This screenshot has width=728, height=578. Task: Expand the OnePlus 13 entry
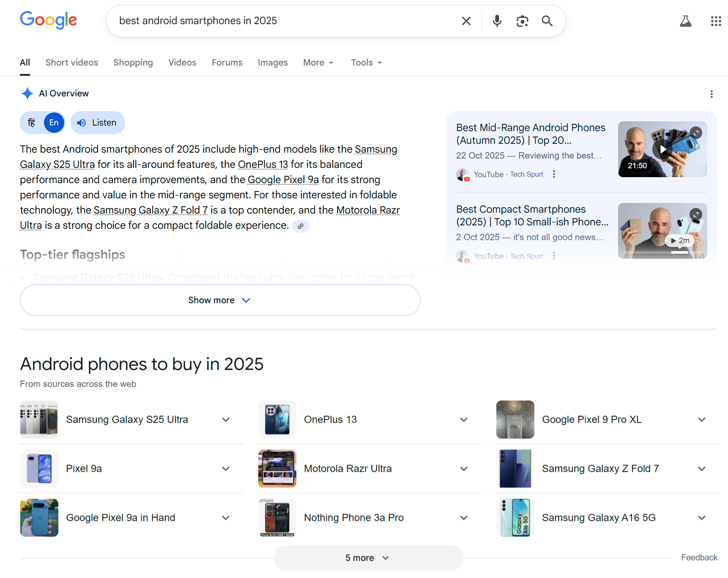pyautogui.click(x=464, y=420)
